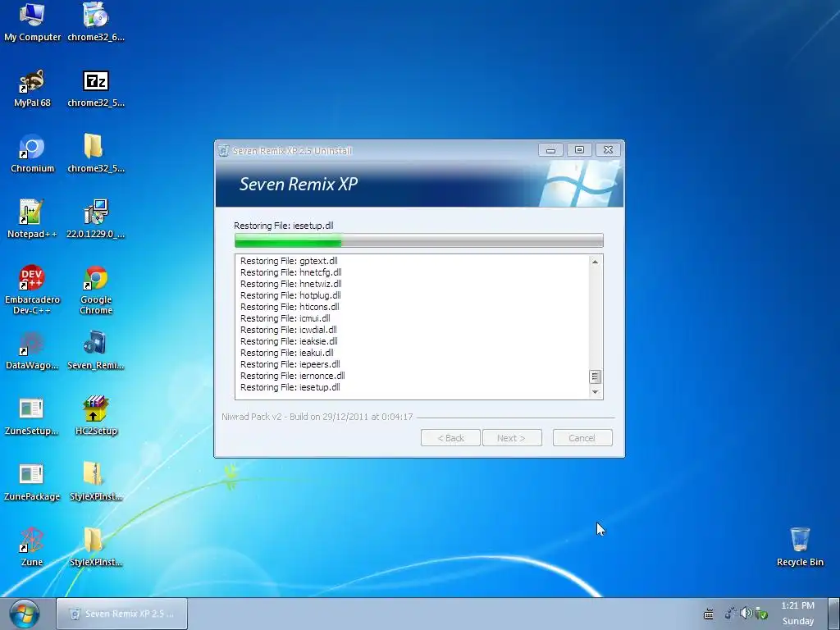840x630 pixels.
Task: Click the keyboard icon in system tray
Action: 709,614
